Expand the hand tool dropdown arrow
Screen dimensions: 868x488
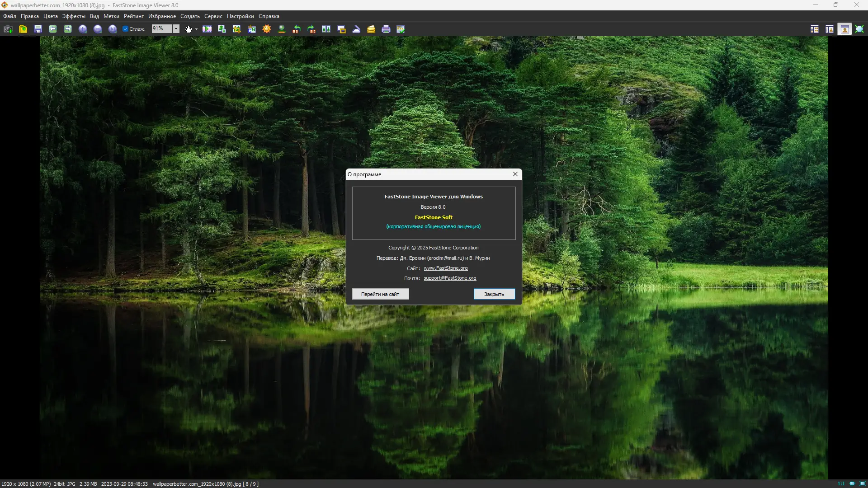point(196,29)
